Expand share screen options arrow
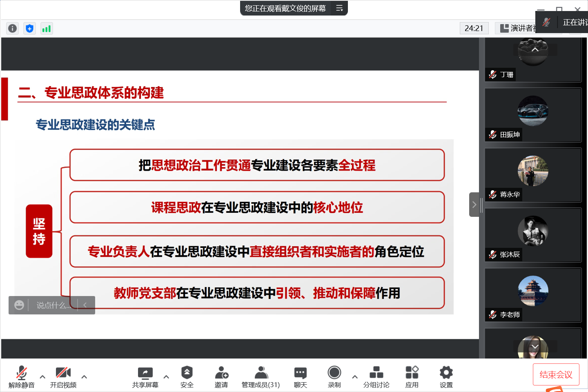The height and width of the screenshot is (392, 588). click(x=166, y=376)
